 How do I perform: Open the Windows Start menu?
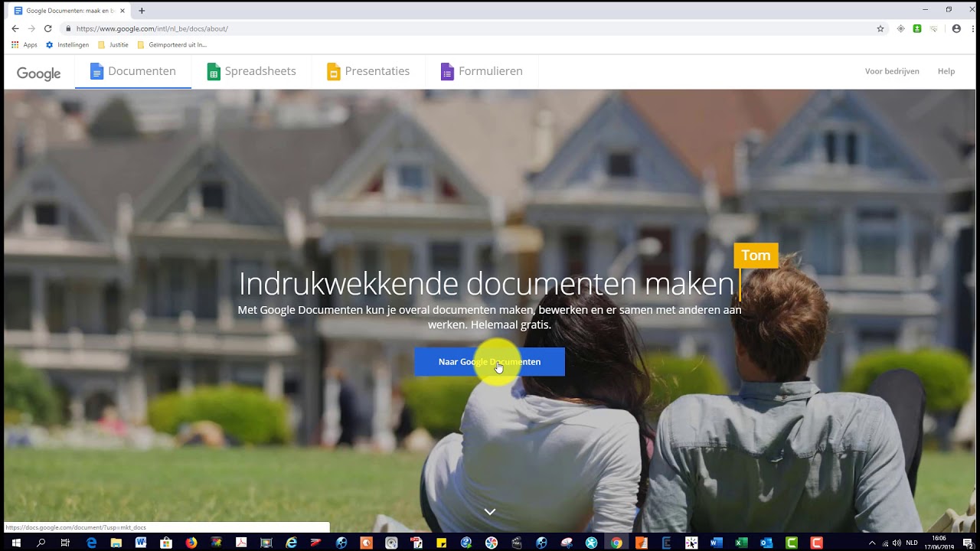15,543
